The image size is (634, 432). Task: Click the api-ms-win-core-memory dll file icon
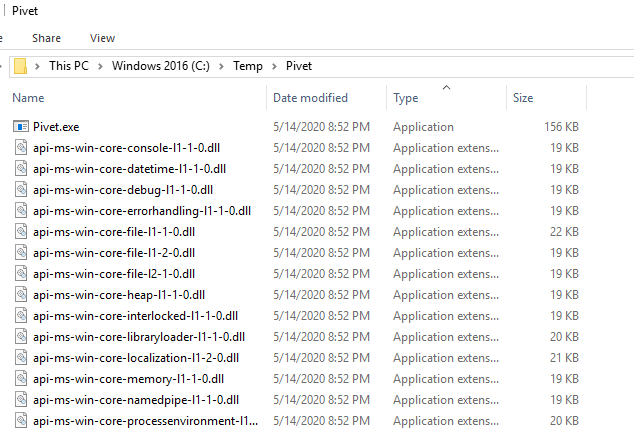(x=22, y=379)
